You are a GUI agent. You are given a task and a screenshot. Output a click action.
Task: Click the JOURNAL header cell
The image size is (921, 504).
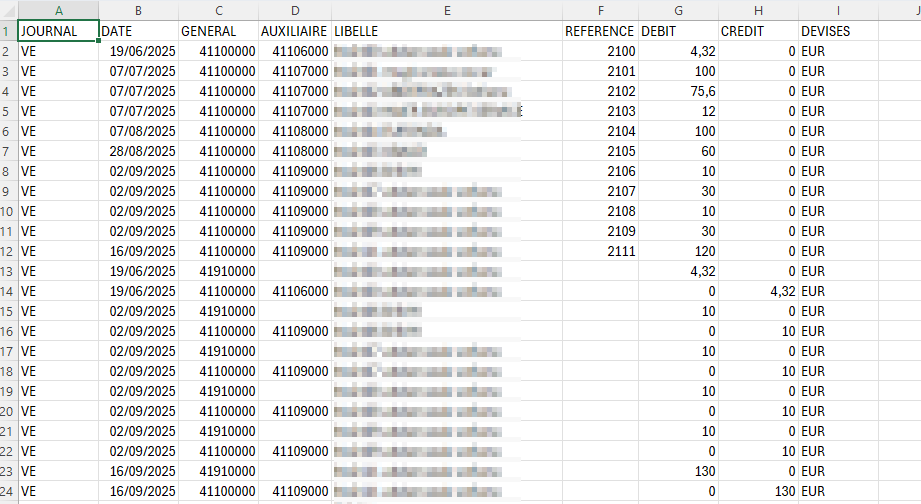(x=58, y=31)
